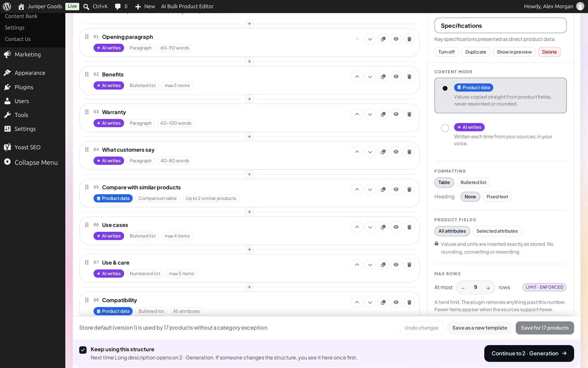Image resolution: width=588 pixels, height=368 pixels.
Task: Move Use & care section up
Action: pyautogui.click(x=357, y=265)
